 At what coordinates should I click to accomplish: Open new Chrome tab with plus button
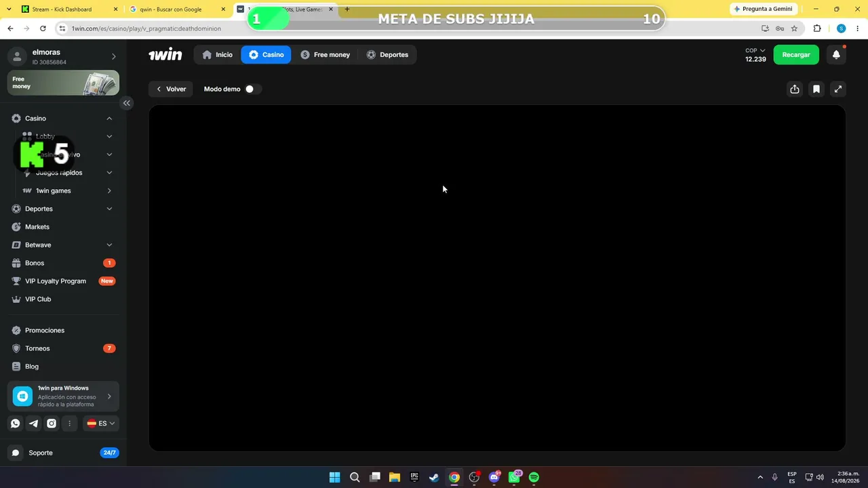[347, 9]
